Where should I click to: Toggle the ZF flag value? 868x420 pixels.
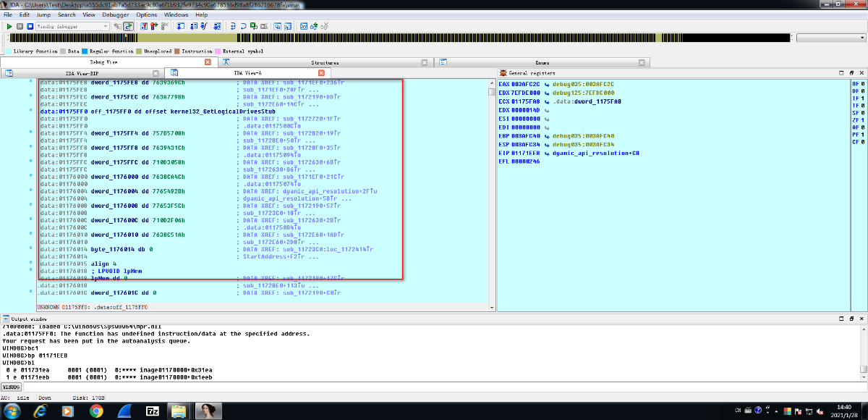[864, 119]
